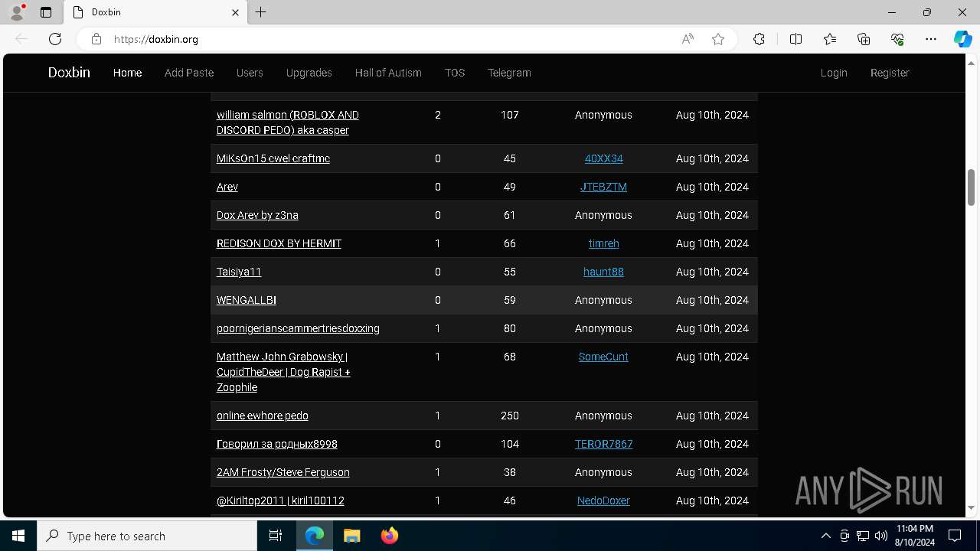Open user profile NedoDoxer
The width and height of the screenshot is (980, 551).
pyautogui.click(x=603, y=500)
